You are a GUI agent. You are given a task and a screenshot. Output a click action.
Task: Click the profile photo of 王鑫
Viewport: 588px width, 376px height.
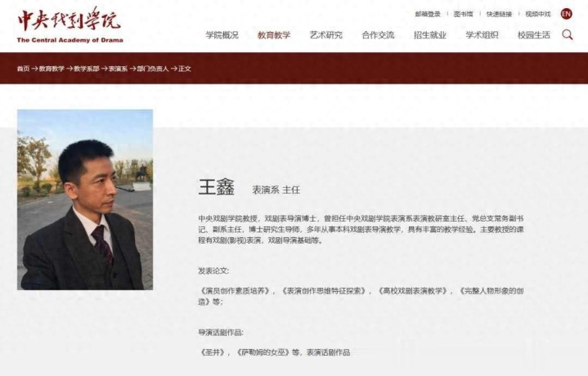pyautogui.click(x=85, y=199)
